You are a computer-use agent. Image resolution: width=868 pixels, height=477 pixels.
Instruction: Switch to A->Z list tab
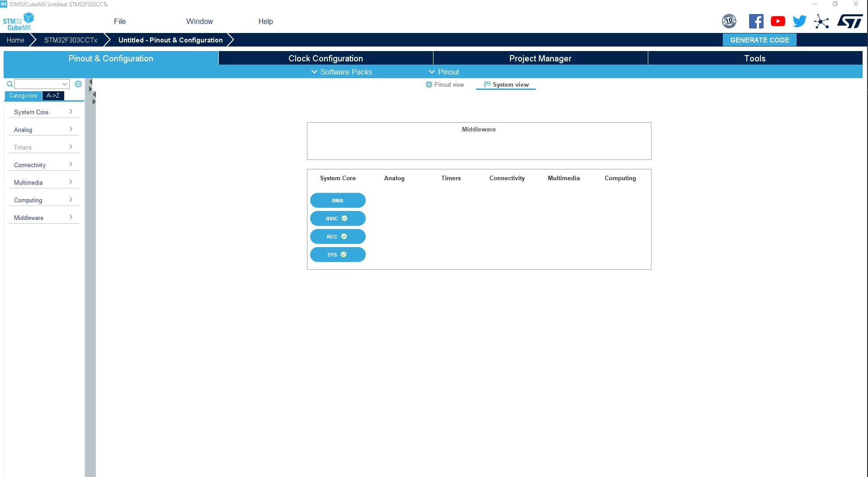click(53, 96)
